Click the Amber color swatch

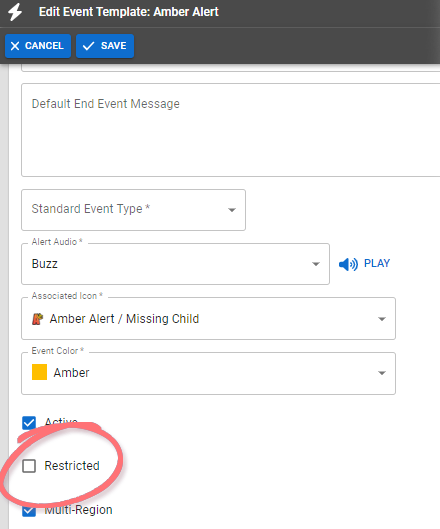(39, 372)
